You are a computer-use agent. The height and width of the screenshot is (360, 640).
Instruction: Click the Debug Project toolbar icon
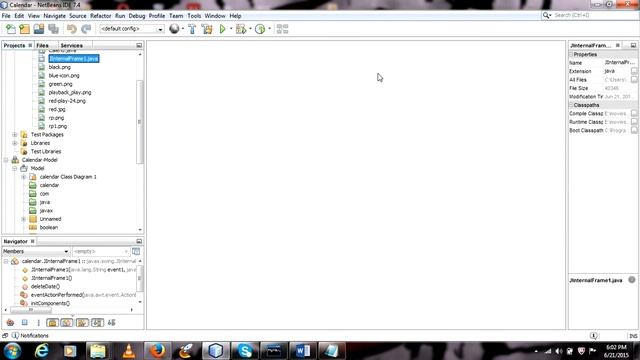pyautogui.click(x=241, y=29)
